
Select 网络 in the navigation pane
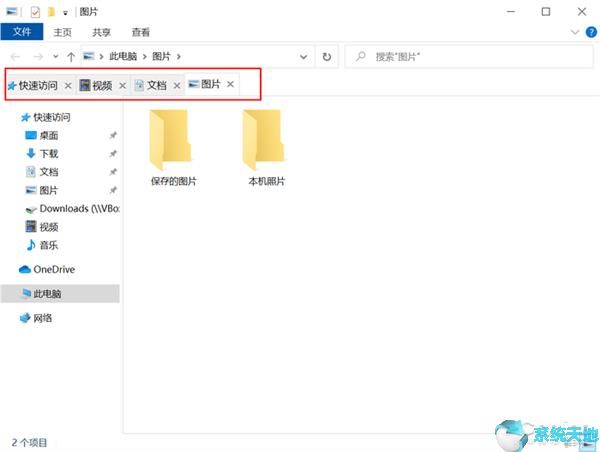(36, 318)
